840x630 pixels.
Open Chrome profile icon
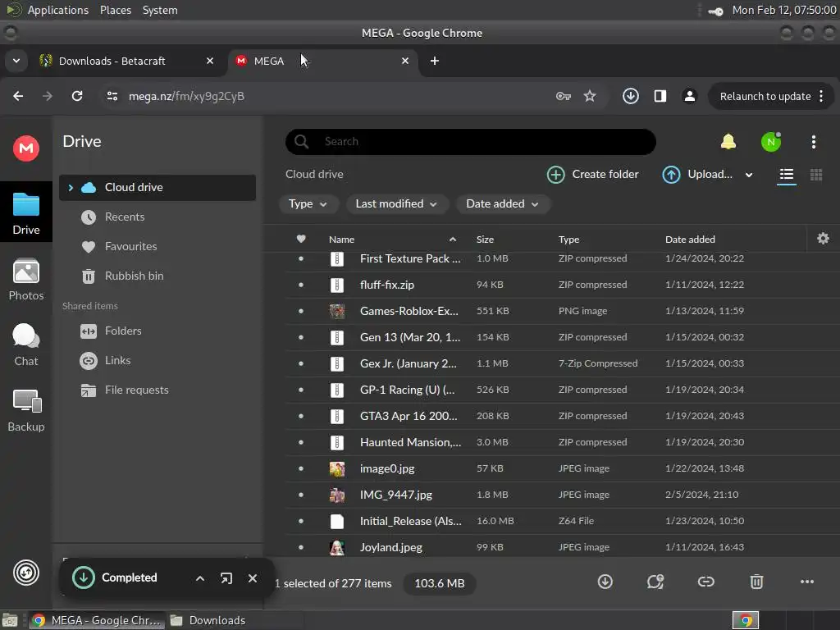pos(689,96)
